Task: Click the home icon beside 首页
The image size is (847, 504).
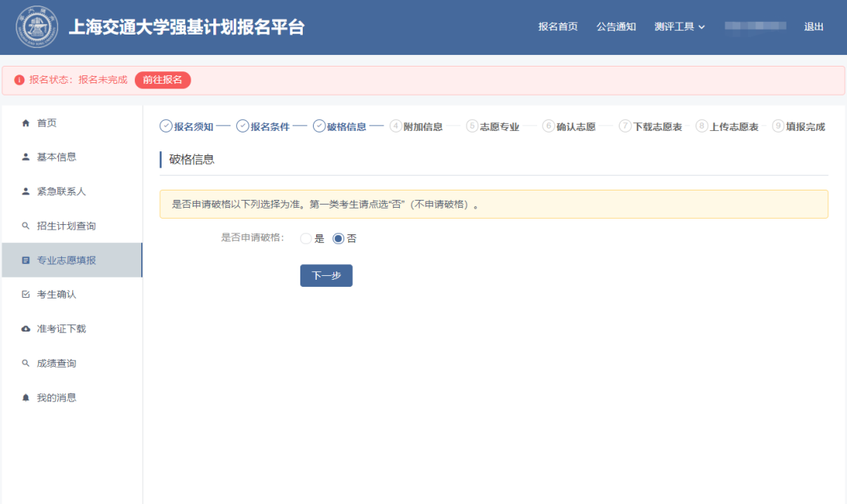Action: click(x=25, y=123)
